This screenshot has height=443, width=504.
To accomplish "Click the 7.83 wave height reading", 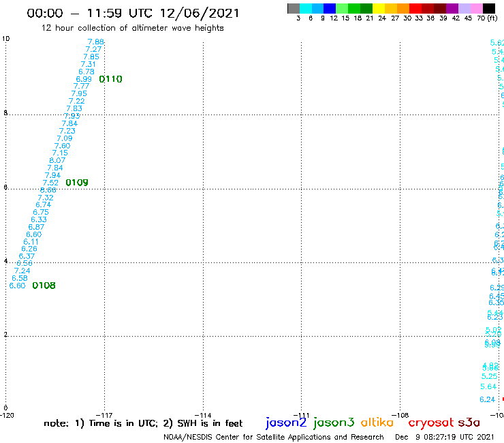I will point(74,109).
